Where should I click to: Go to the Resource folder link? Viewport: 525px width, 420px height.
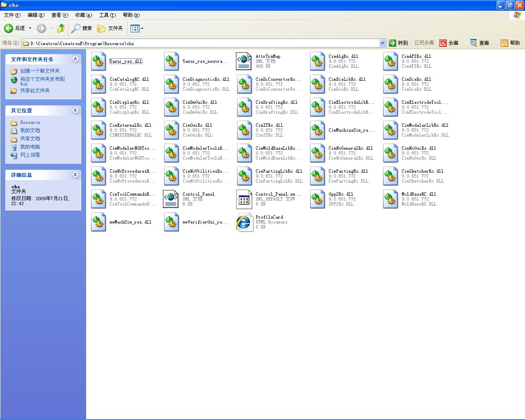(30, 123)
